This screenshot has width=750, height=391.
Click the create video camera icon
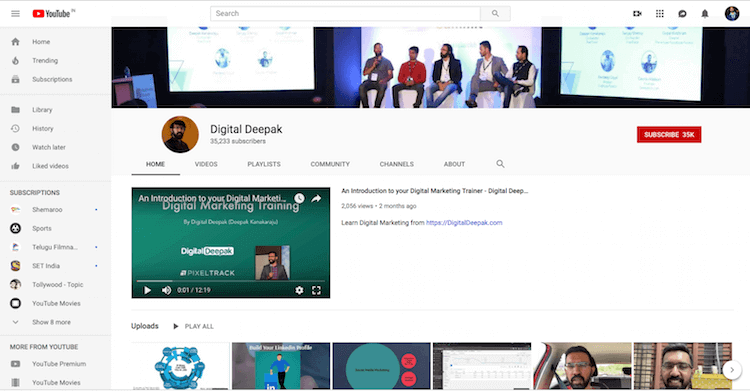[x=637, y=13]
